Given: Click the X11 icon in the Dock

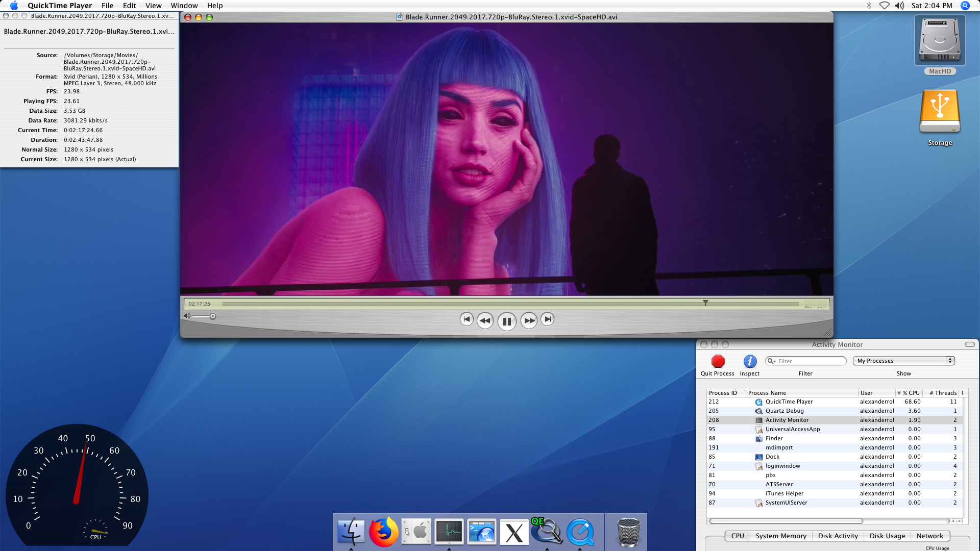Looking at the screenshot, I should 514,532.
